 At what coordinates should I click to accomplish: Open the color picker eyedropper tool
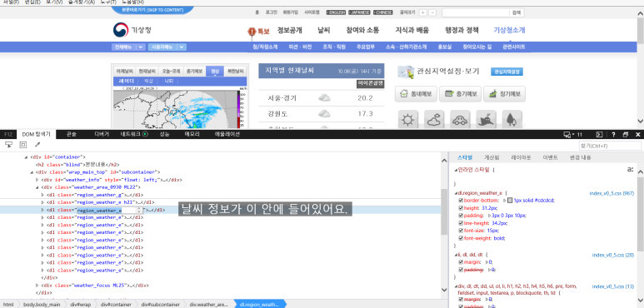pos(37,144)
